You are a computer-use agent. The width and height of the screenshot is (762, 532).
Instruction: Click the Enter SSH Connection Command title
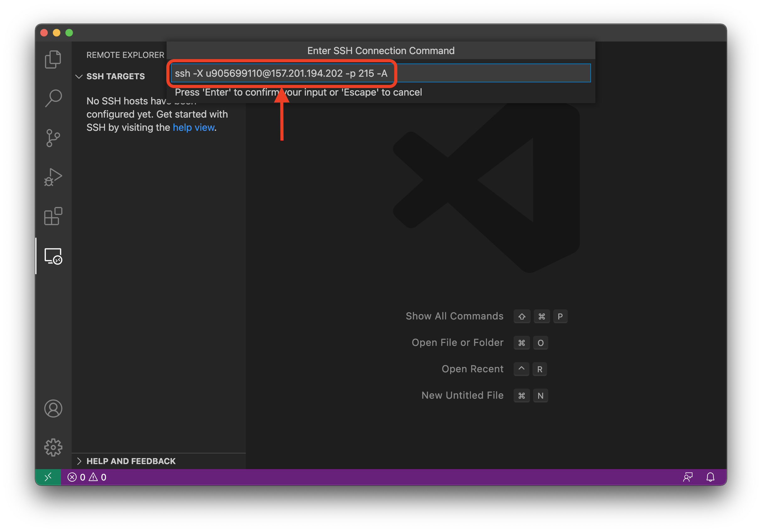pyautogui.click(x=381, y=51)
